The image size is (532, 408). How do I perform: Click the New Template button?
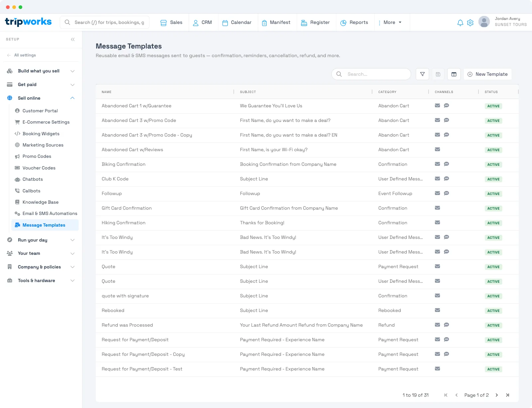[x=487, y=74]
